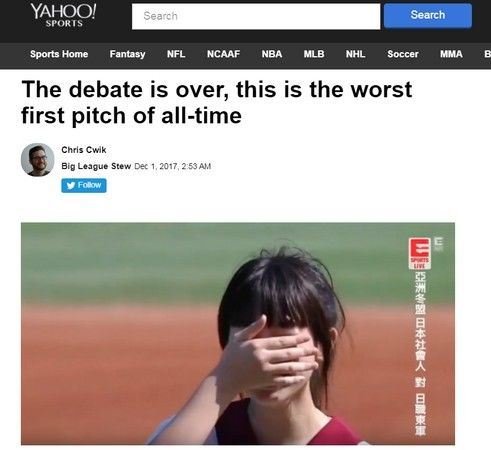The width and height of the screenshot is (491, 450).
Task: Click the Chris Cwik author name link
Action: 84,150
